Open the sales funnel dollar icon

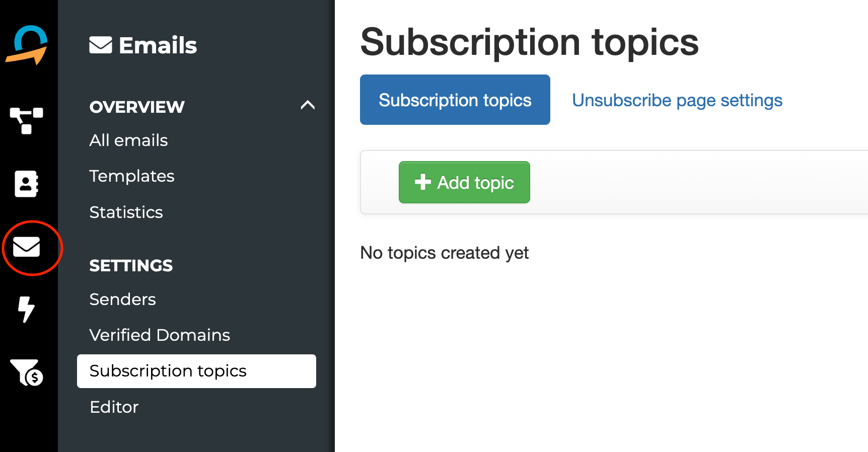click(27, 372)
